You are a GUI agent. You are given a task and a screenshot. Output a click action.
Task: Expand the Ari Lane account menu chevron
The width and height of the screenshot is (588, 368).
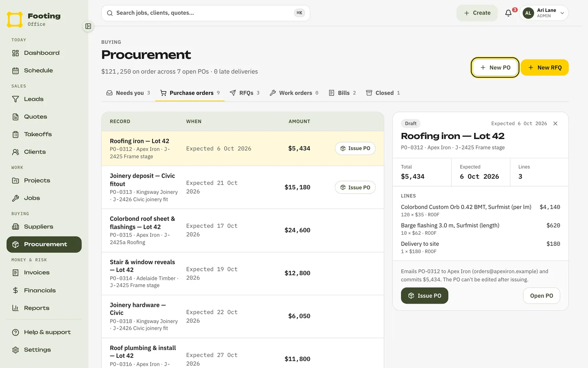[x=562, y=13]
